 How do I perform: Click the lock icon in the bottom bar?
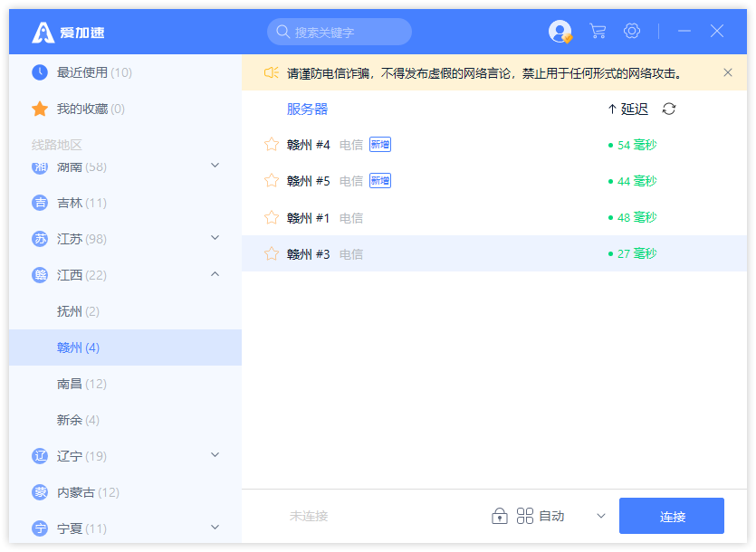click(x=499, y=516)
